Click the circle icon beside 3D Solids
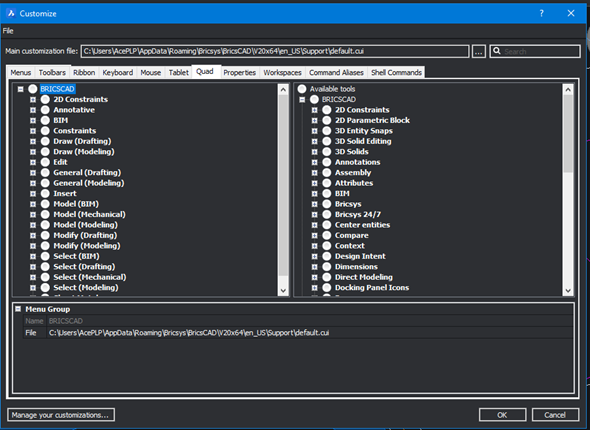Screen dimensions: 590x430 click(x=327, y=152)
